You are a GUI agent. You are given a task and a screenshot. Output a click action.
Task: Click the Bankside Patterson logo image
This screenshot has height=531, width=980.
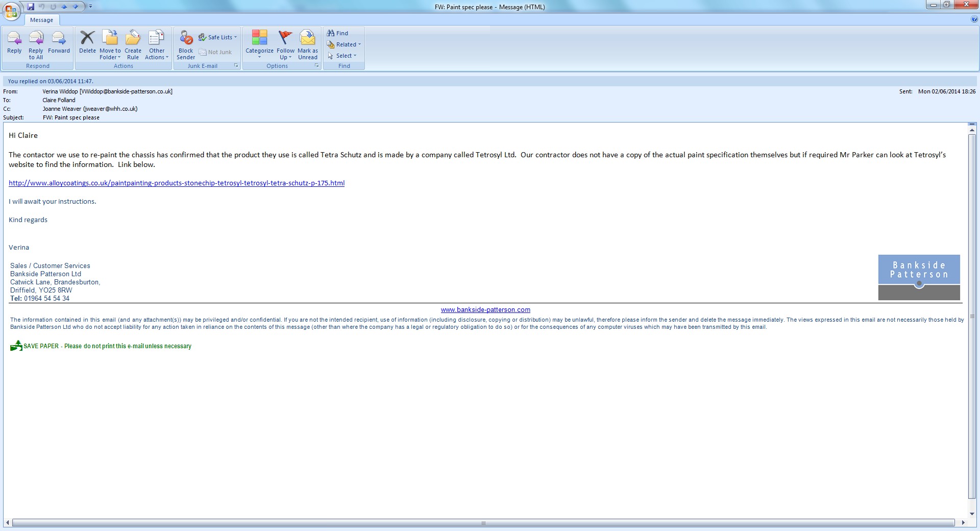pos(919,277)
